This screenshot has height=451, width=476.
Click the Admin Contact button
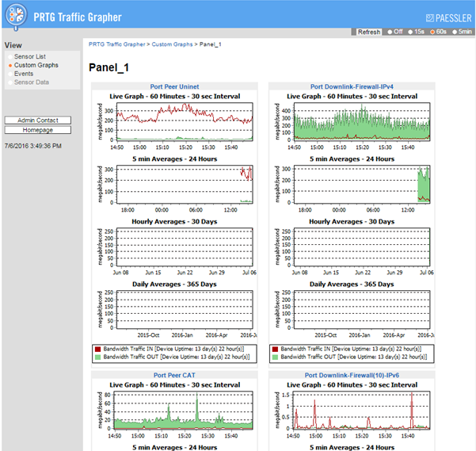click(x=38, y=120)
